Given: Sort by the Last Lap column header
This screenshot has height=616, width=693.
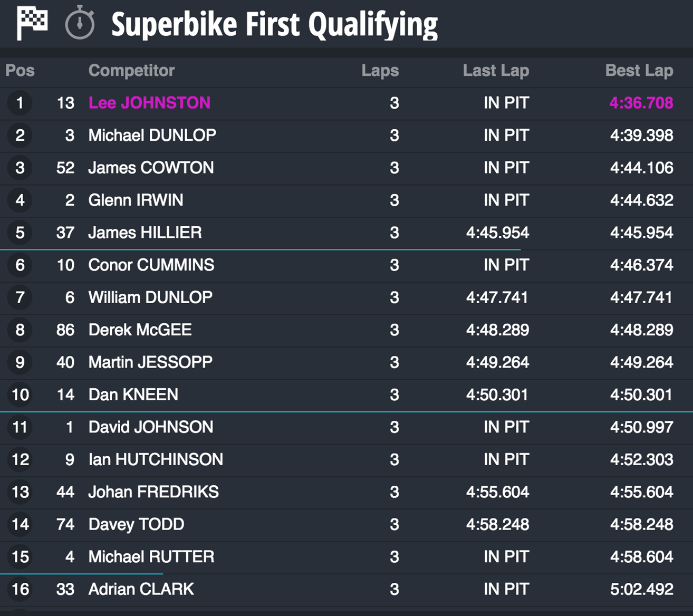Looking at the screenshot, I should 496,71.
